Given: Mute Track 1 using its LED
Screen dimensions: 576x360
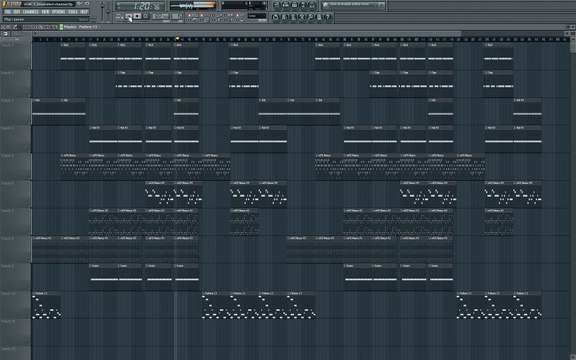Looking at the screenshot, I should click(x=29, y=67).
